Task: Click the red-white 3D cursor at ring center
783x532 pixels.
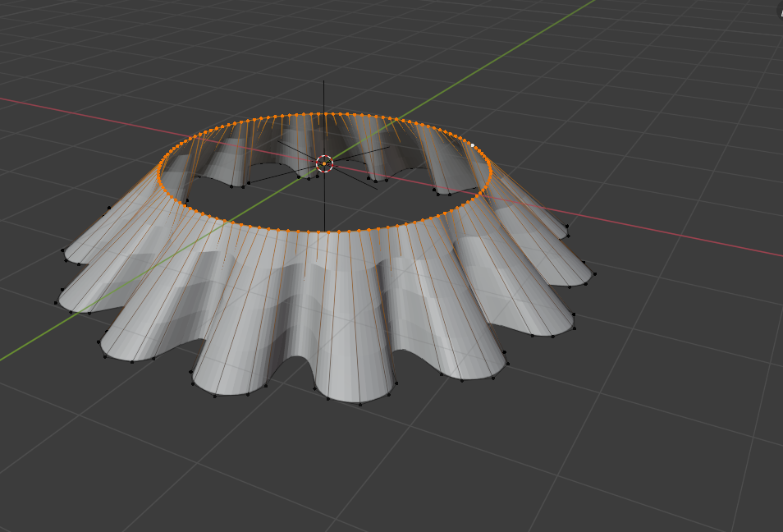Action: 324,163
